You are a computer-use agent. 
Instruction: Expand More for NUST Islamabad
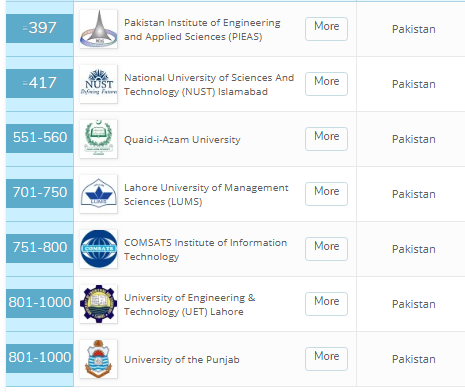pos(326,84)
